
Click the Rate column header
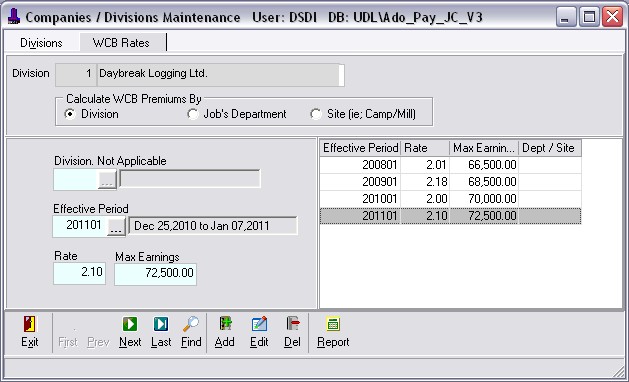tap(425, 148)
